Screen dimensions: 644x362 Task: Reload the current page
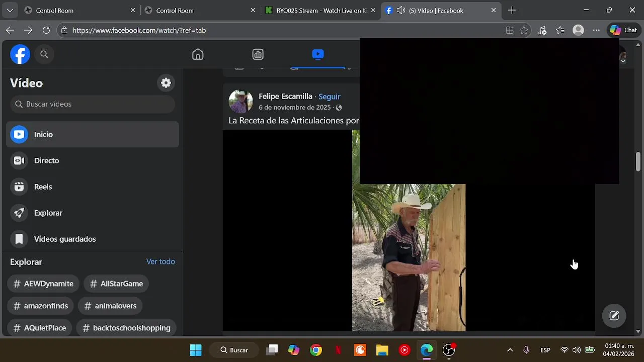(x=46, y=31)
